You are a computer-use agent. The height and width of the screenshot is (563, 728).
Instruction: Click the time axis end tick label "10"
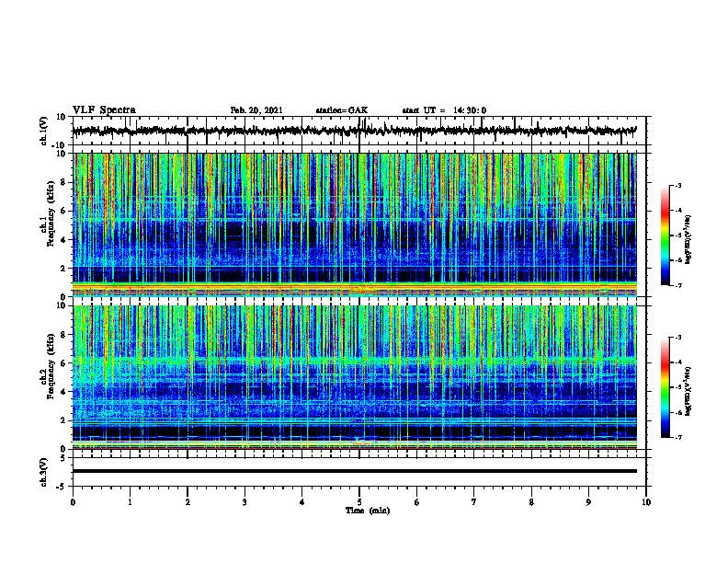[x=646, y=502]
